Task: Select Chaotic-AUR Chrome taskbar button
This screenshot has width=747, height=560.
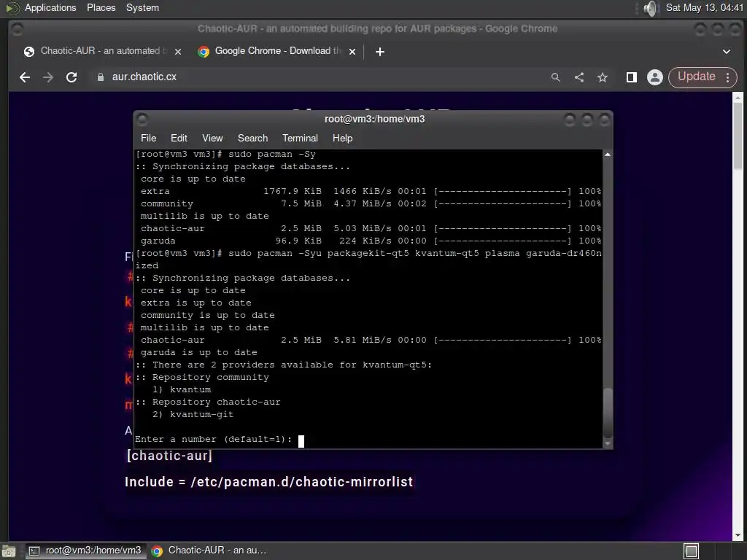Action: 209,551
